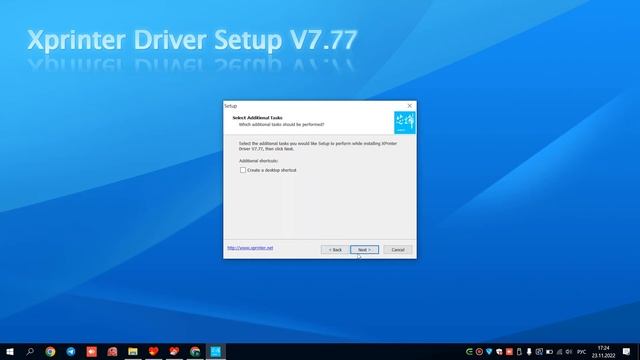Click the microphone tray icon
The image size is (640, 360).
(529, 351)
